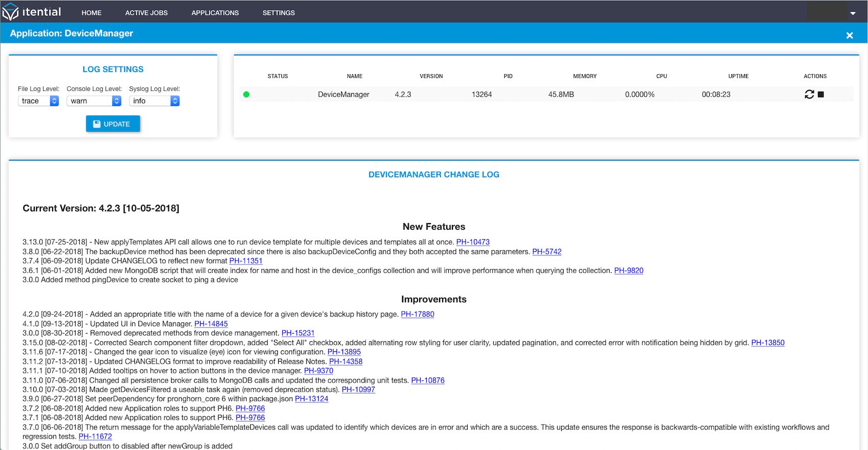Open the Syslog Log Level dropdown
Screen dimensions: 868x450
(154, 101)
